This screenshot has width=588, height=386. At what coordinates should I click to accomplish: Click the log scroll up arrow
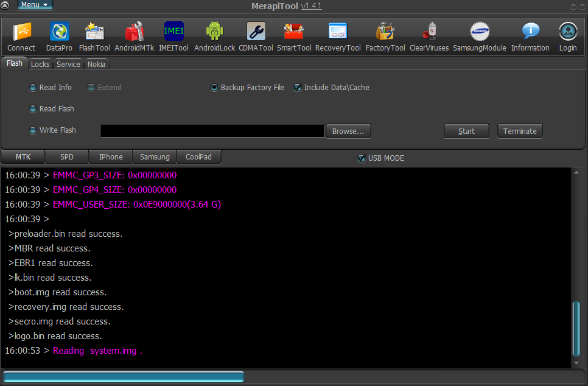pyautogui.click(x=576, y=172)
